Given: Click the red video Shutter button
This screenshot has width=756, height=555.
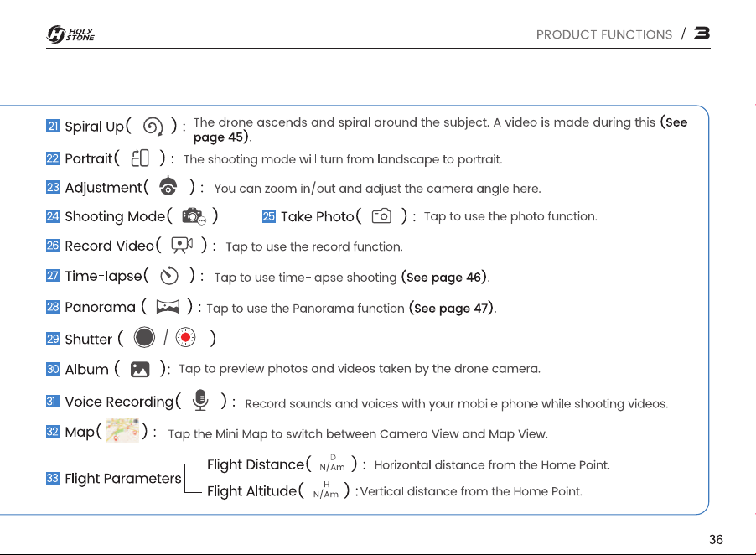Looking at the screenshot, I should click(x=185, y=338).
